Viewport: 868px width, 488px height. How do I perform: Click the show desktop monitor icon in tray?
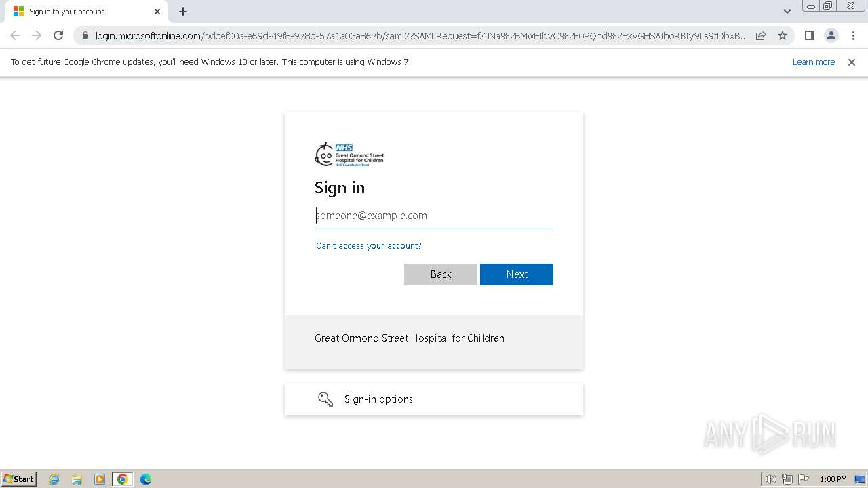(860, 479)
